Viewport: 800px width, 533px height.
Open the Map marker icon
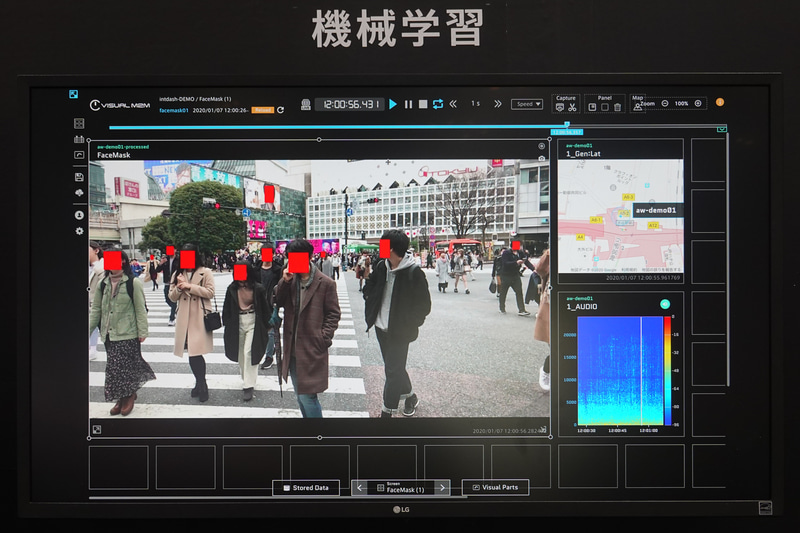(637, 107)
